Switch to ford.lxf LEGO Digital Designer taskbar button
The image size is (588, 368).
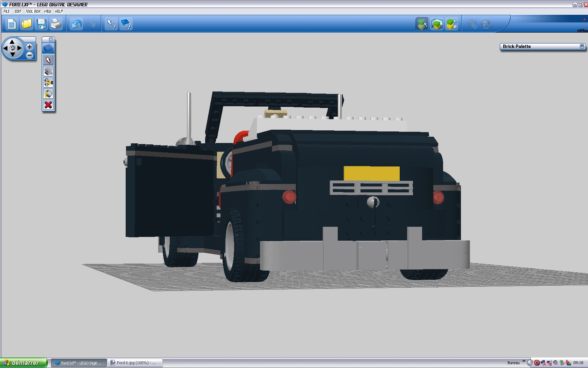[78, 363]
